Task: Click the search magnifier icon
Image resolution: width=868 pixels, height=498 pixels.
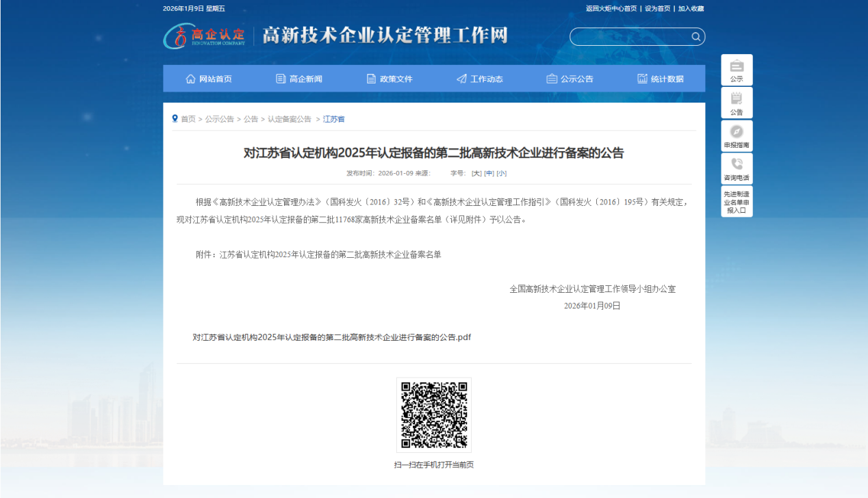Action: click(695, 36)
